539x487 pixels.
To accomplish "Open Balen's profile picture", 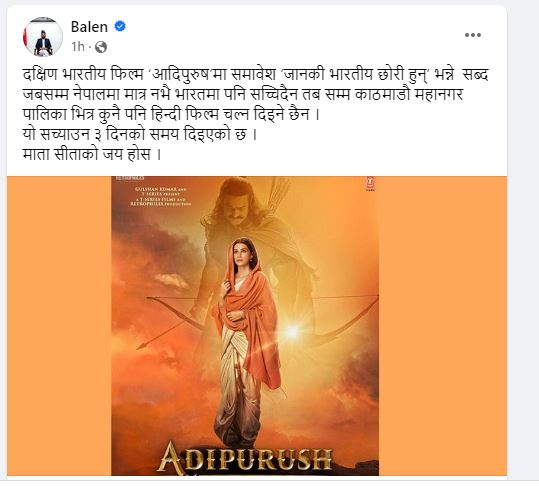I will pos(43,36).
